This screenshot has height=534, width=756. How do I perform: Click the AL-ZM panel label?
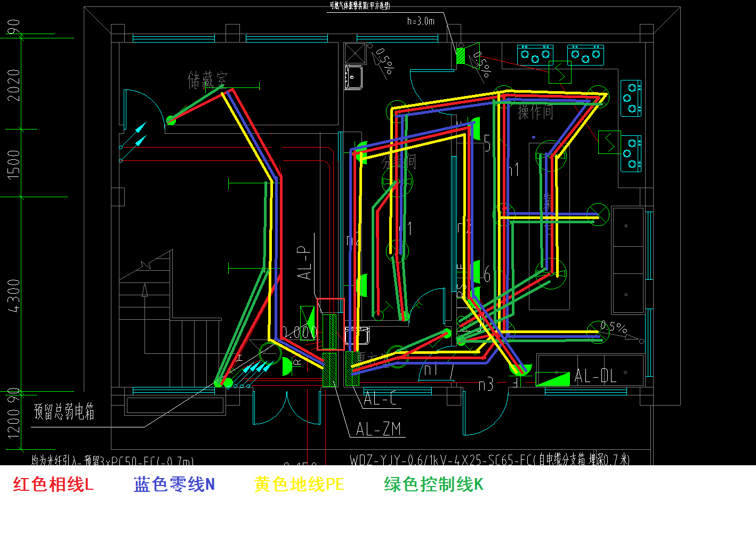coord(379,428)
